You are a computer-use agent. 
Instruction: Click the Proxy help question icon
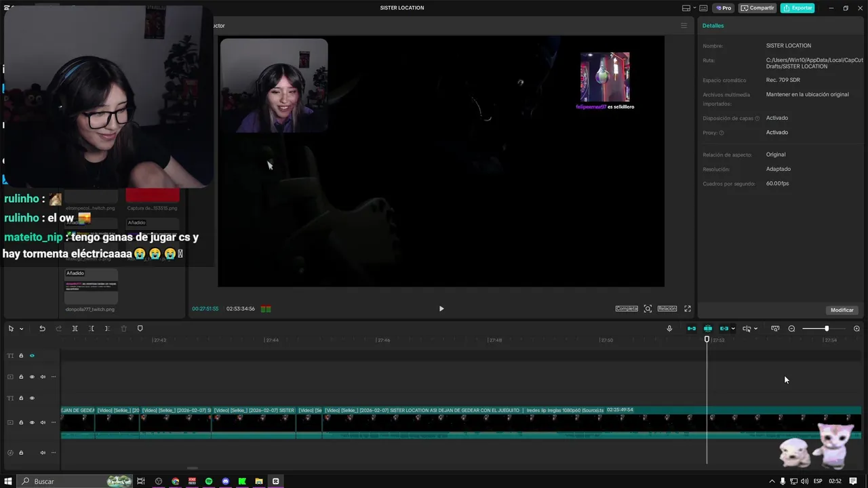click(x=722, y=133)
